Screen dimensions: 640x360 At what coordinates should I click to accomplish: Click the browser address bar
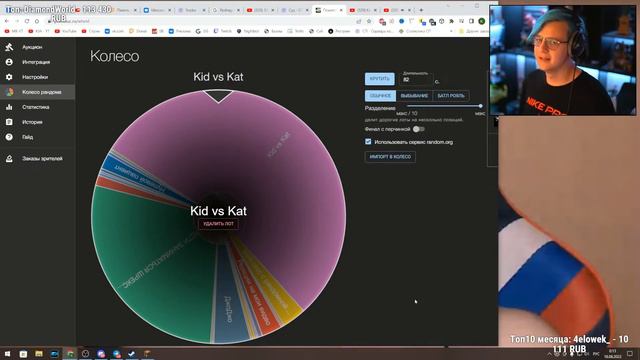[x=200, y=21]
